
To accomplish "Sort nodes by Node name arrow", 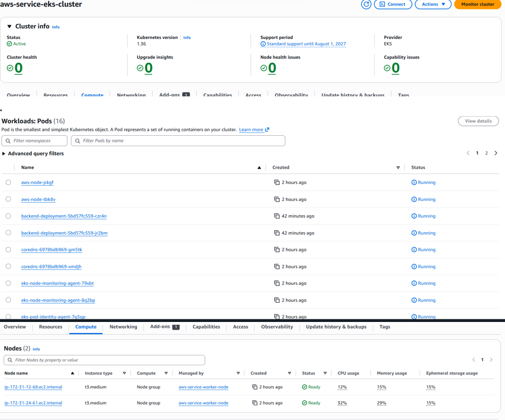I will [x=72, y=373].
